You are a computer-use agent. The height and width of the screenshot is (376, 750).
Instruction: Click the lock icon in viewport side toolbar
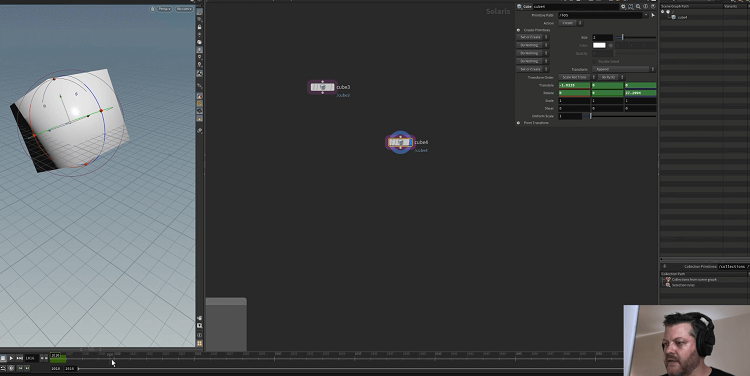tap(199, 27)
